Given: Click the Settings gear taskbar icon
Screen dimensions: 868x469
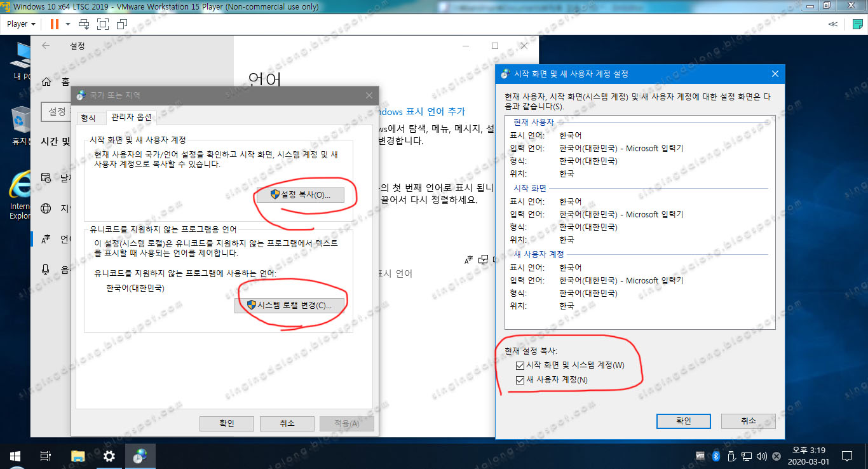Looking at the screenshot, I should [x=109, y=456].
